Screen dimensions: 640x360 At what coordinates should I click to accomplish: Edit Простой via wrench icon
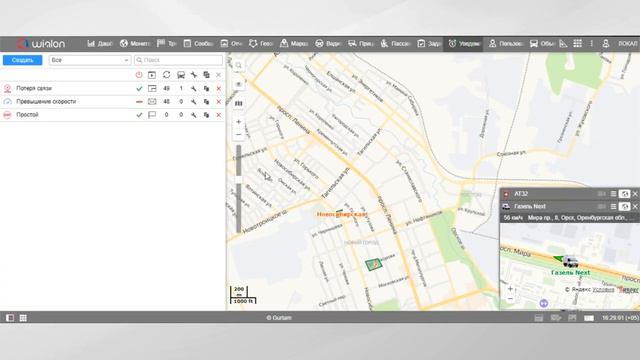[x=194, y=115]
